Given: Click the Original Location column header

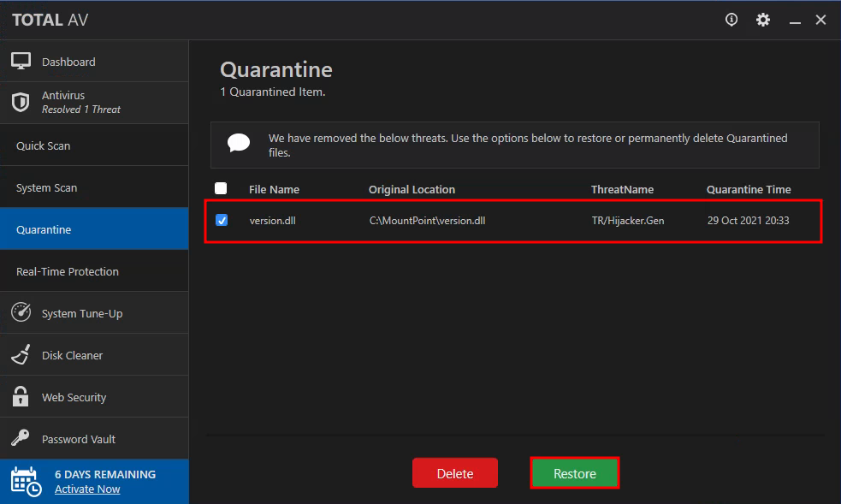Looking at the screenshot, I should click(412, 189).
